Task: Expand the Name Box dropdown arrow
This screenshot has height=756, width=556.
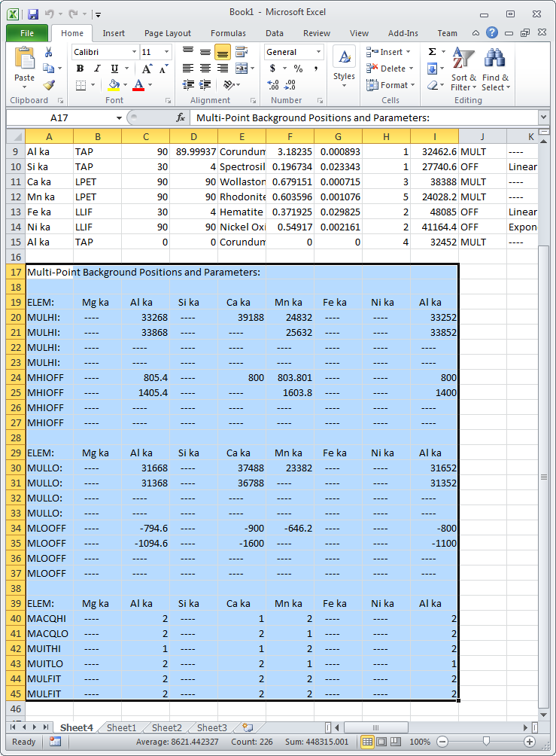Action: [119, 118]
